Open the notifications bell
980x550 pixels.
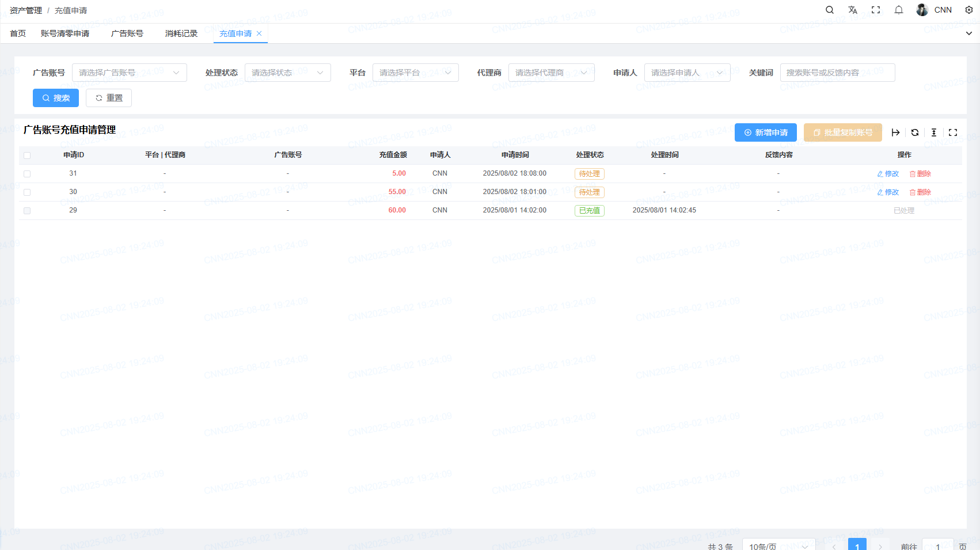[899, 10]
